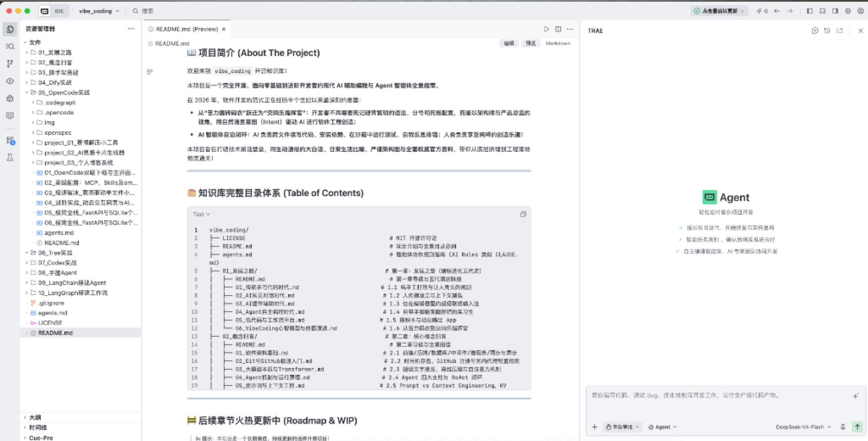Click the Run play icon in editor toolbar
The width and height of the screenshot is (868, 441).
pos(546,29)
